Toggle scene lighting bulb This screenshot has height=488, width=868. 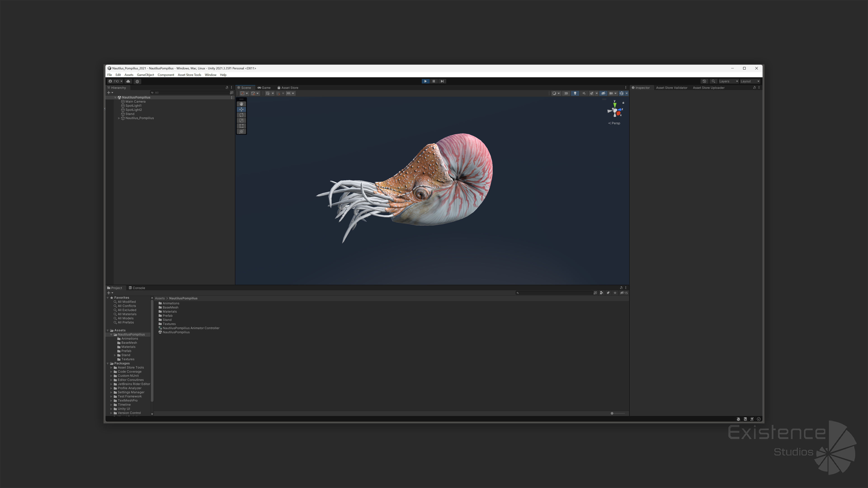coord(575,93)
